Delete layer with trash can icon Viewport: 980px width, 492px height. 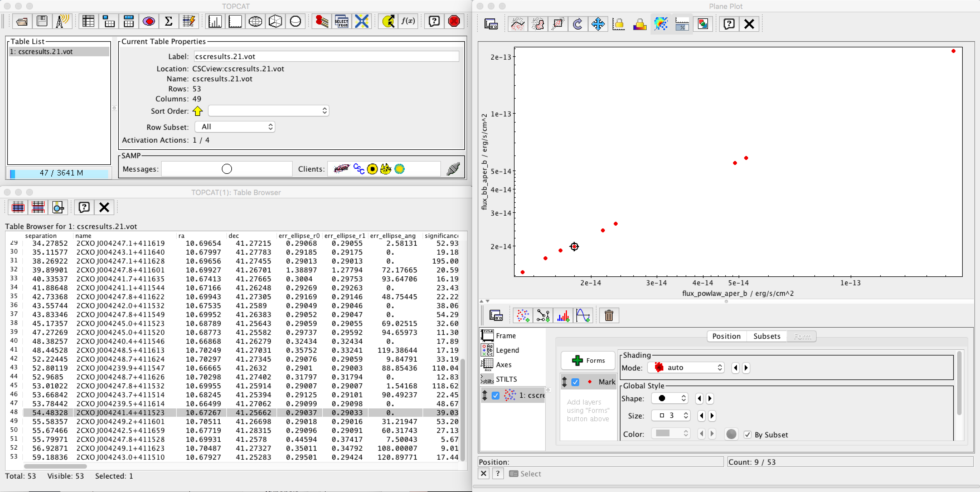609,315
